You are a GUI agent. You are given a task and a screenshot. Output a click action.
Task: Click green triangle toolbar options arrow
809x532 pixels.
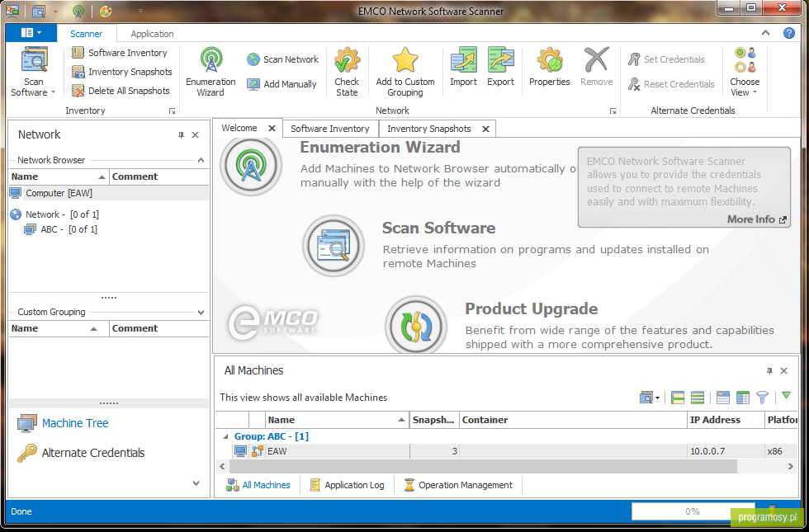786,395
